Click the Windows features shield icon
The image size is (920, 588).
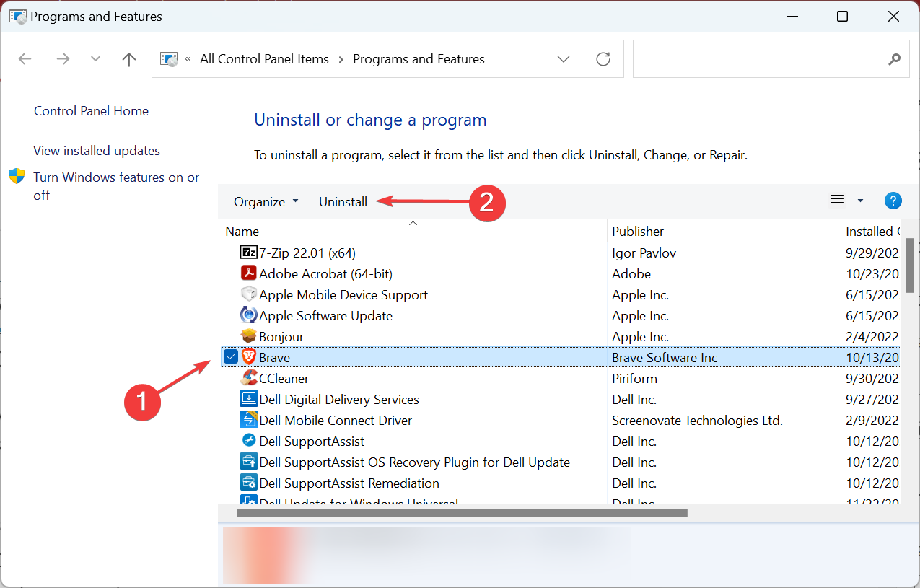17,177
